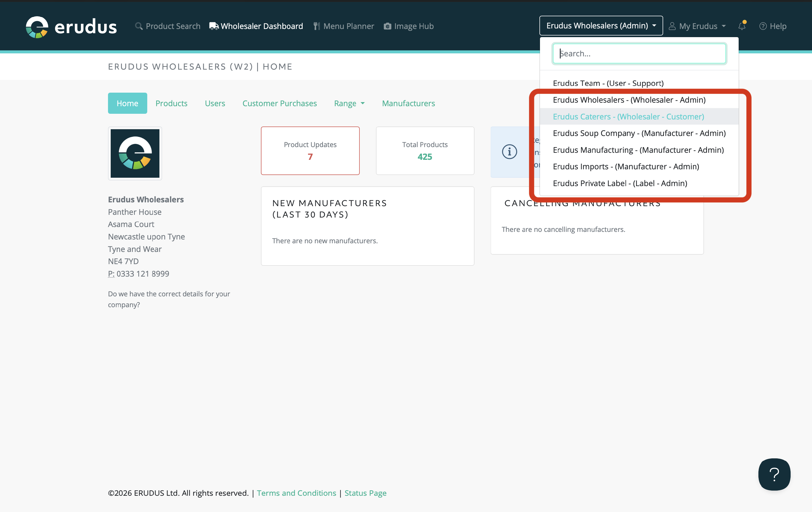Expand the Range dropdown tab
Image resolution: width=812 pixels, height=512 pixels.
(349, 103)
